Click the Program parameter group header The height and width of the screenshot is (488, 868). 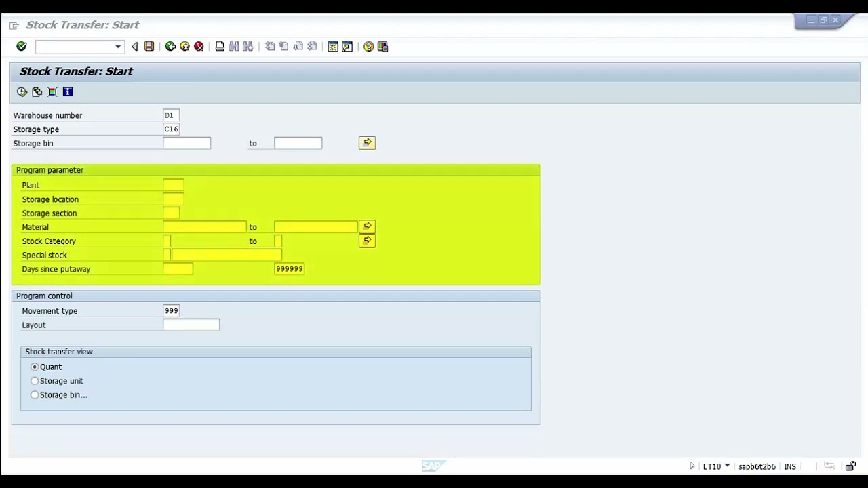[x=276, y=170]
